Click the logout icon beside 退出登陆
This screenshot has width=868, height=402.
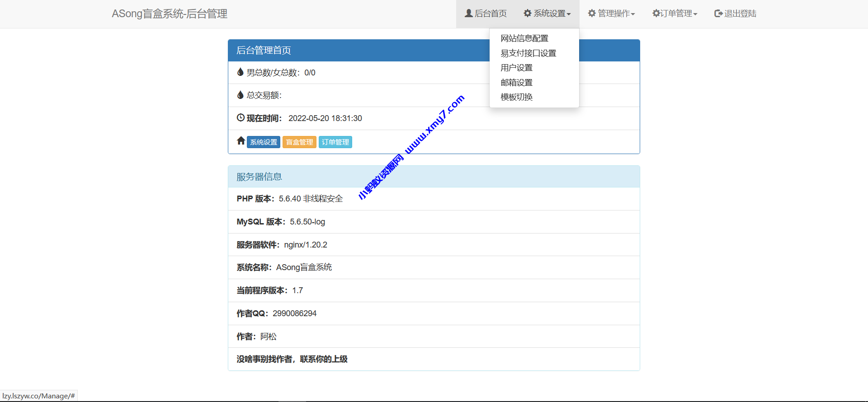coord(718,14)
